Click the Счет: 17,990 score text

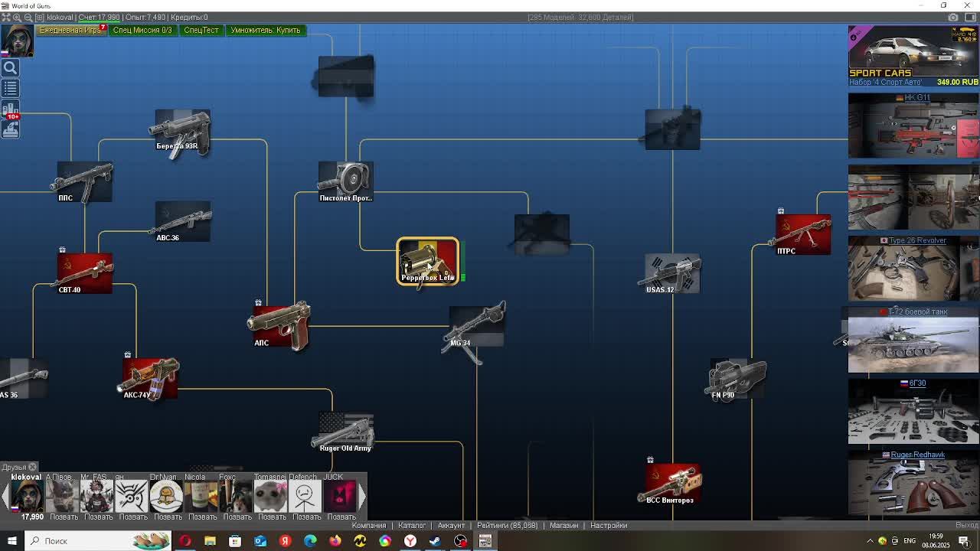click(x=98, y=17)
